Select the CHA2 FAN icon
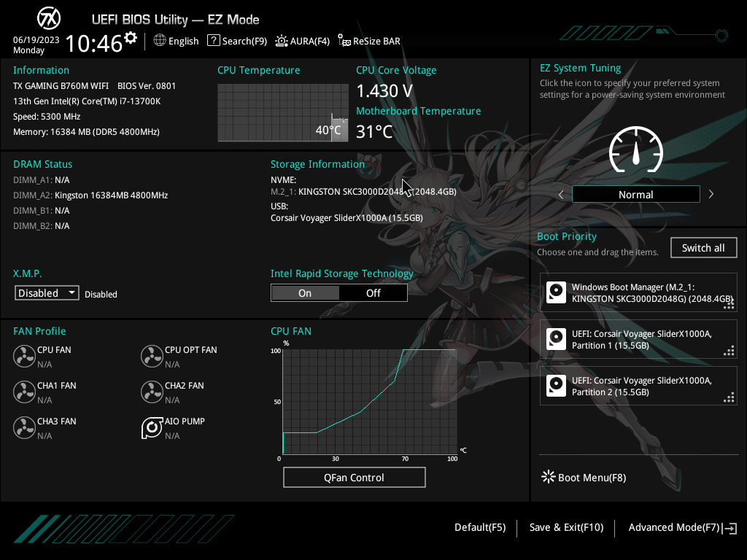Viewport: 747px width, 560px height. [x=152, y=392]
